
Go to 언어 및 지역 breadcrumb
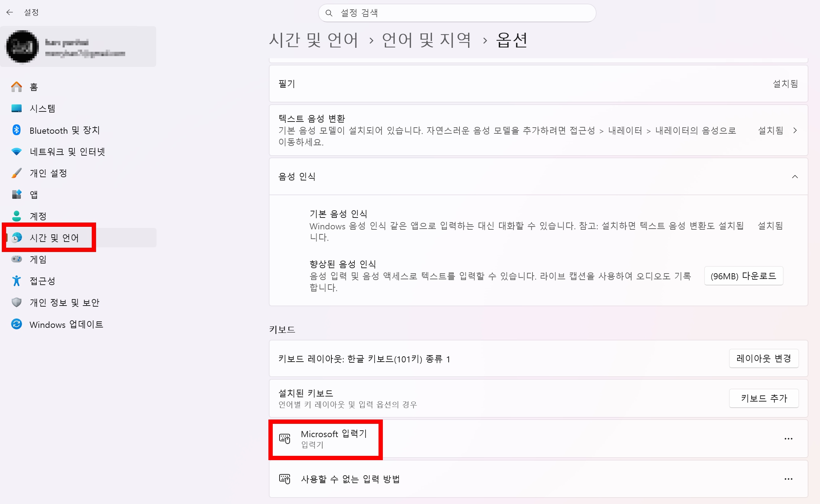click(x=426, y=40)
